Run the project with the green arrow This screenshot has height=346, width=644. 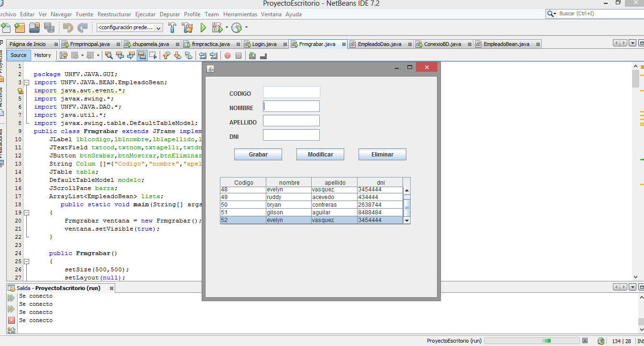click(203, 28)
